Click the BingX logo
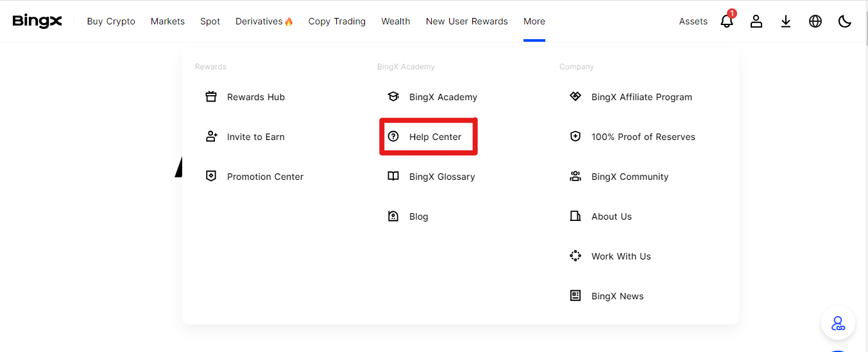Viewport: 868px width, 352px height. [x=37, y=21]
